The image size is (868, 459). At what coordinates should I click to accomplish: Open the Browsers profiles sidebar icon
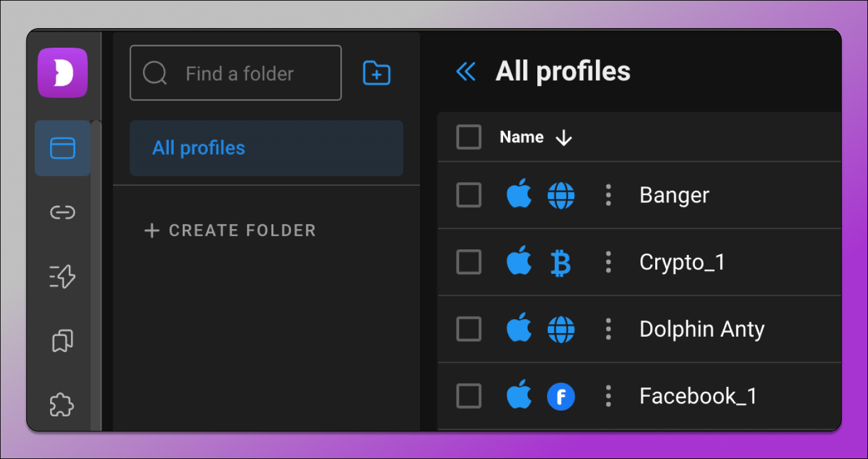(62, 148)
